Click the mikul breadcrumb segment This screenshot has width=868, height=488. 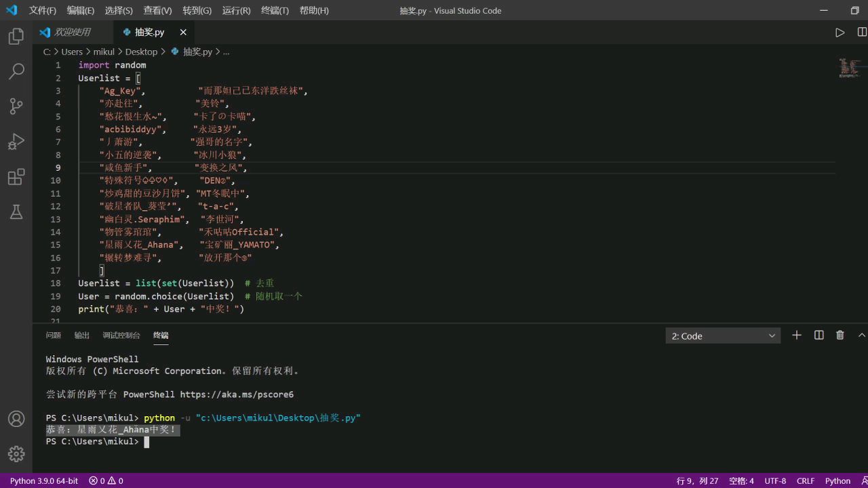click(104, 52)
